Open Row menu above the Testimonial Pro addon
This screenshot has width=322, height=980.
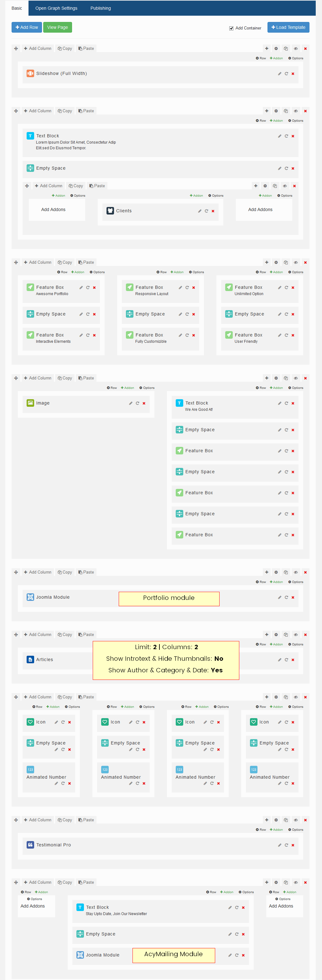(261, 830)
